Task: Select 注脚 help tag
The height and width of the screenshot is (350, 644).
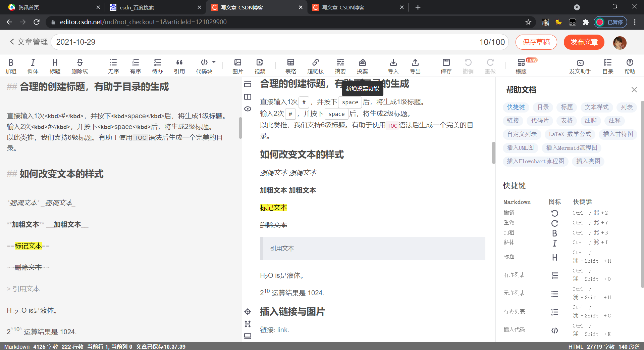Action: pos(591,121)
